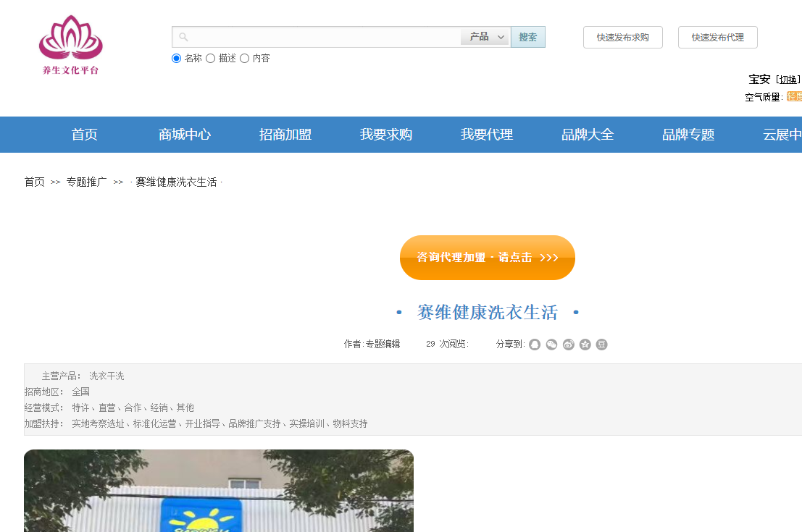The image size is (802, 532).
Task: Click the 搜索 search button
Action: click(x=528, y=37)
